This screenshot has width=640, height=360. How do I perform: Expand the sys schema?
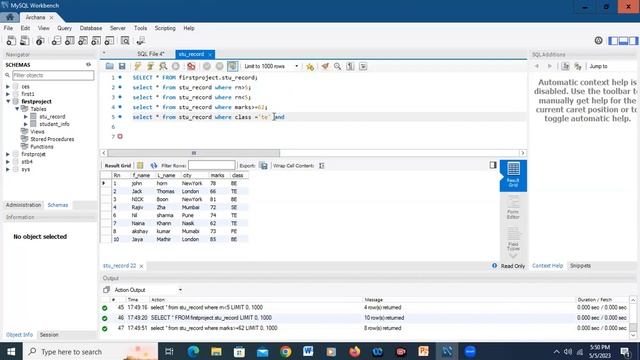pyautogui.click(x=8, y=169)
